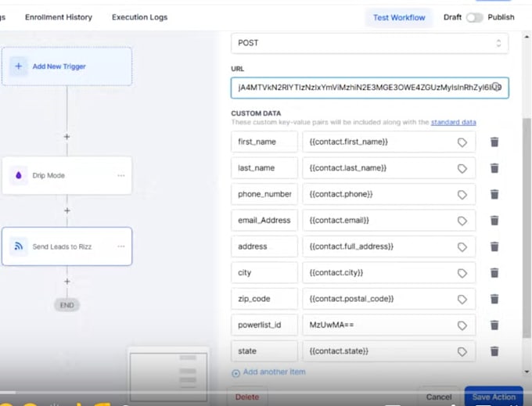
Task: Add step above the END node
Action: 66,282
